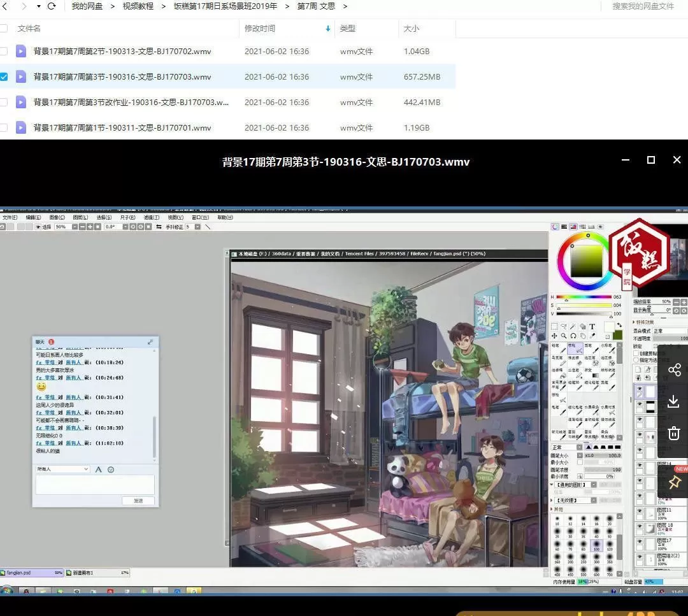Click inside the chat message input field

[x=96, y=485]
